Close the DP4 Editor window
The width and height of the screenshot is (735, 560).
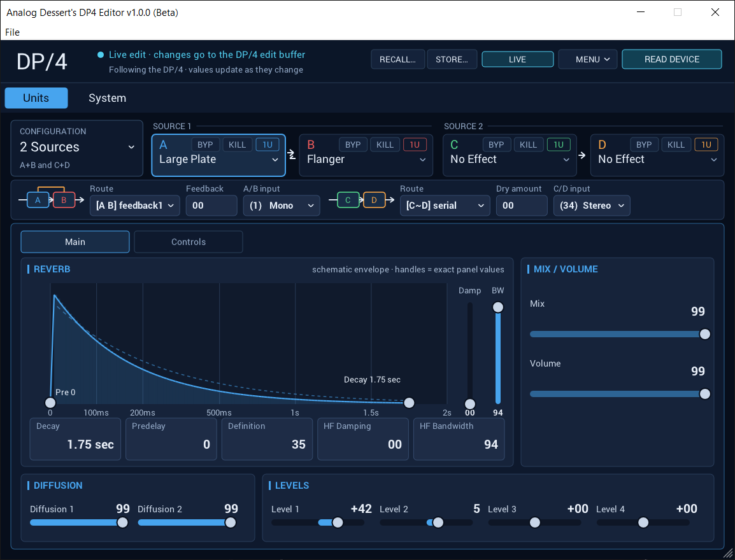pos(715,12)
